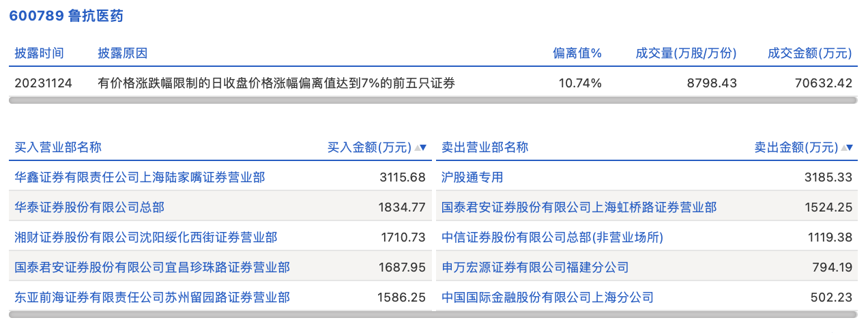Click the sort arrows beside 买入金额(万元)
Viewport: 868px width, 333px height.
click(420, 147)
